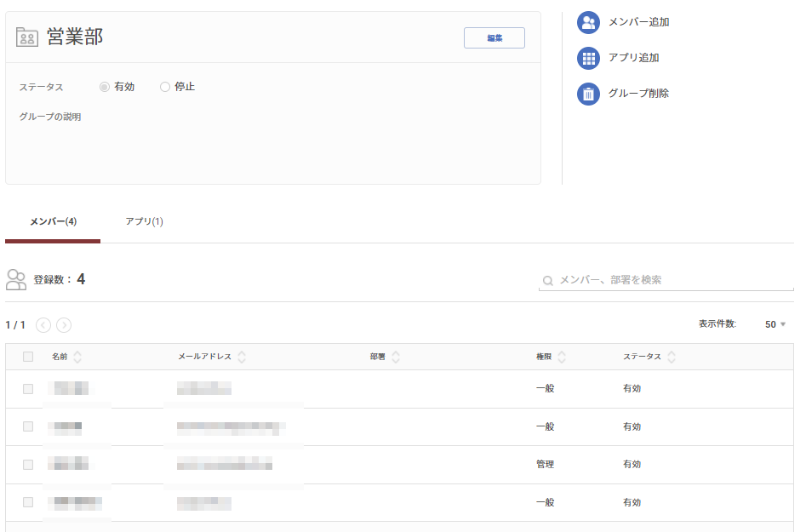The height and width of the screenshot is (532, 806).
Task: Click the アプリ追加 (add app) icon
Action: tap(588, 58)
